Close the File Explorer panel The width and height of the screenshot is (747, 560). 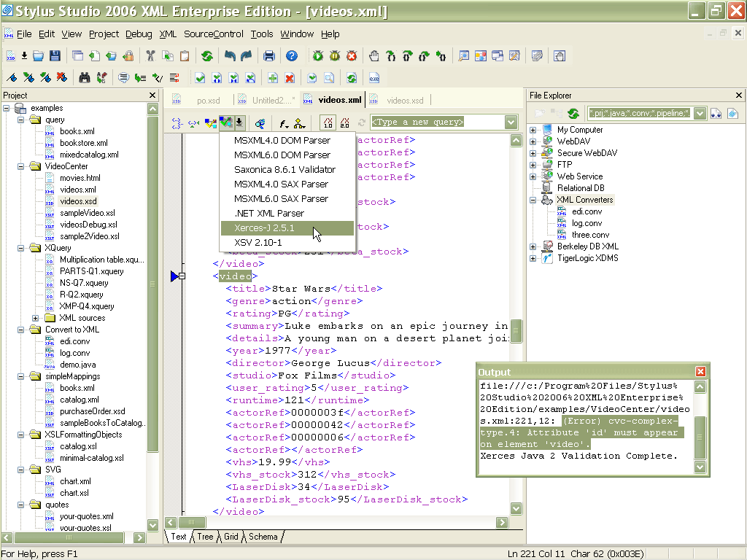[739, 96]
